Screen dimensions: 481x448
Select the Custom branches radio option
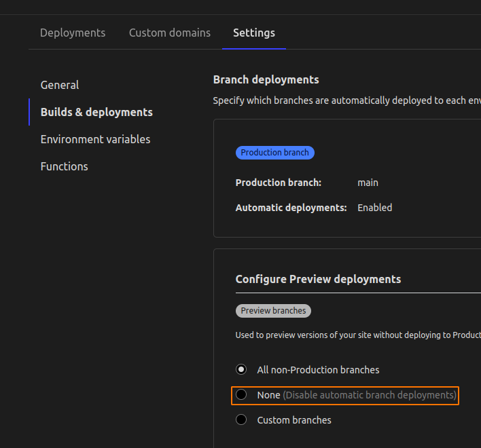point(241,420)
